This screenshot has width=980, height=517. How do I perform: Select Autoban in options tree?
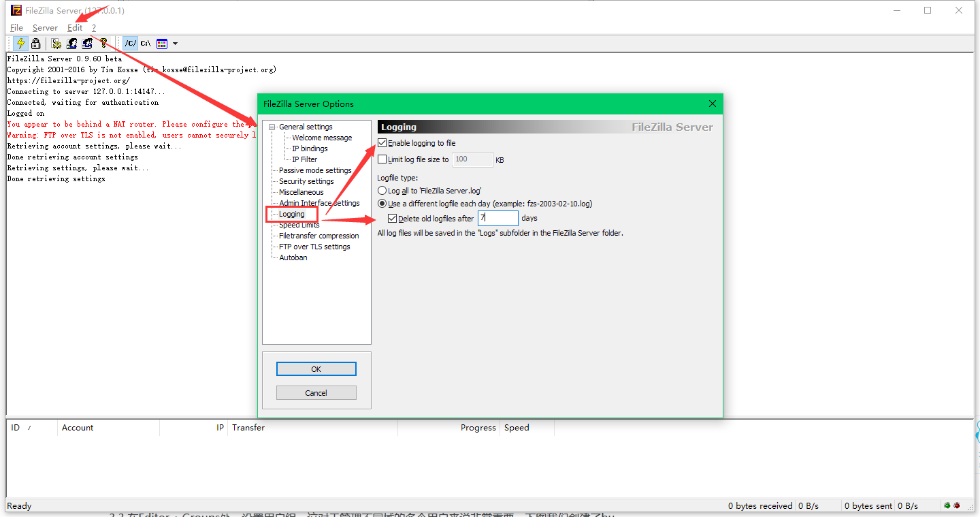293,257
